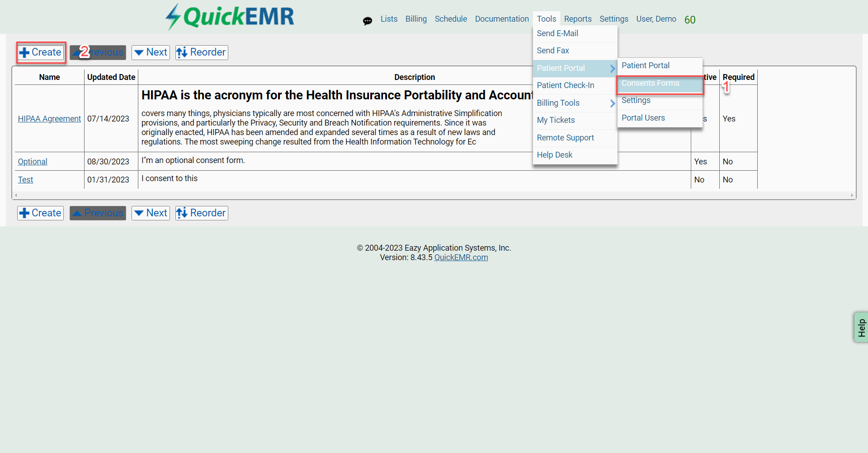
Task: Click the Updated Date column header
Action: click(111, 77)
